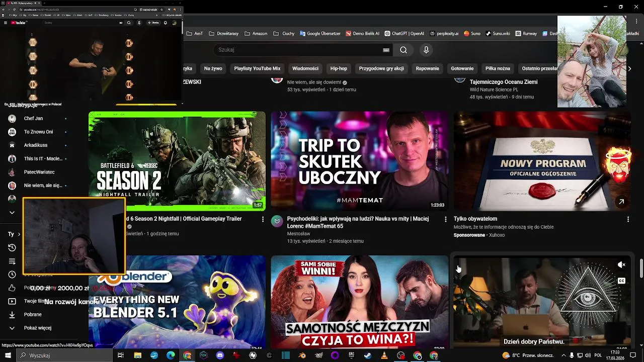Expand the subscriptions list chevron
644x362 pixels.
coord(12,213)
